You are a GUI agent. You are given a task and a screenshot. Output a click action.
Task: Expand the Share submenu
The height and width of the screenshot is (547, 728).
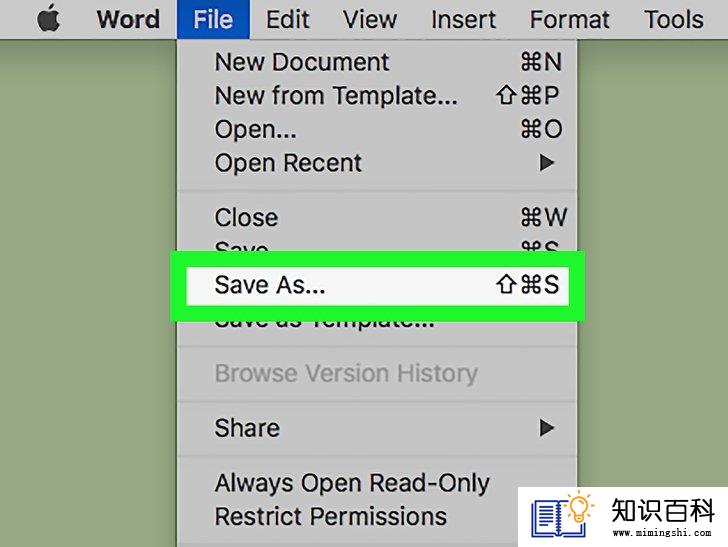pos(377,428)
